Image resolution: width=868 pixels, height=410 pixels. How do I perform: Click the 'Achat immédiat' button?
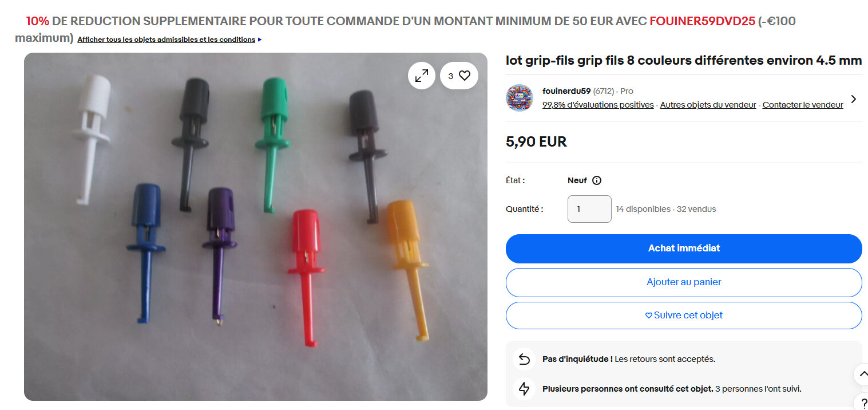(684, 249)
